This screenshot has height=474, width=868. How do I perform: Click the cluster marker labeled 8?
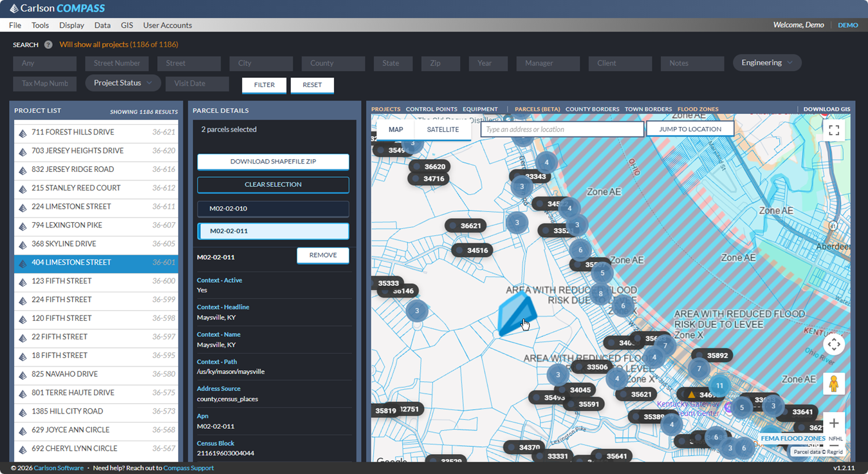(x=601, y=294)
